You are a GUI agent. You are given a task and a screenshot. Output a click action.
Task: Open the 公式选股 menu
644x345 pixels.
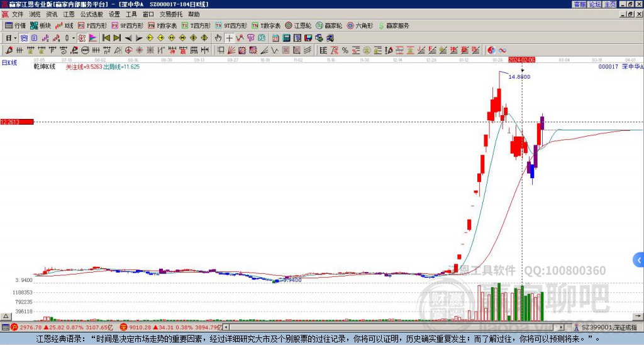[92, 14]
